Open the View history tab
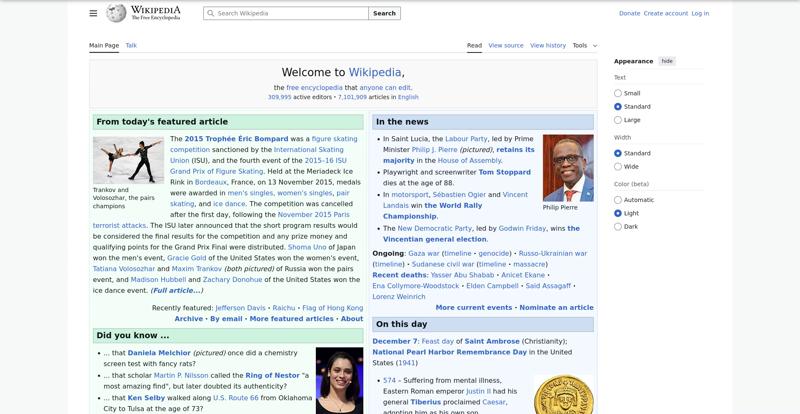800x414 pixels. click(547, 45)
